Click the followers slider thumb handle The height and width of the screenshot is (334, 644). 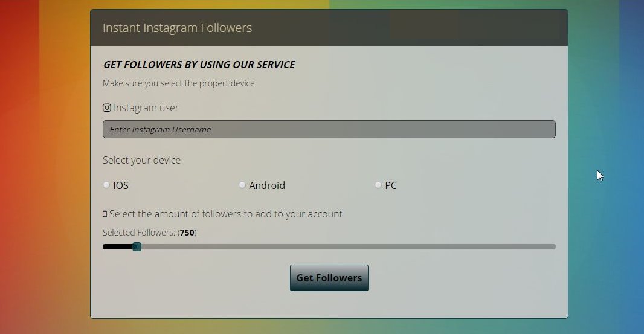click(x=137, y=246)
